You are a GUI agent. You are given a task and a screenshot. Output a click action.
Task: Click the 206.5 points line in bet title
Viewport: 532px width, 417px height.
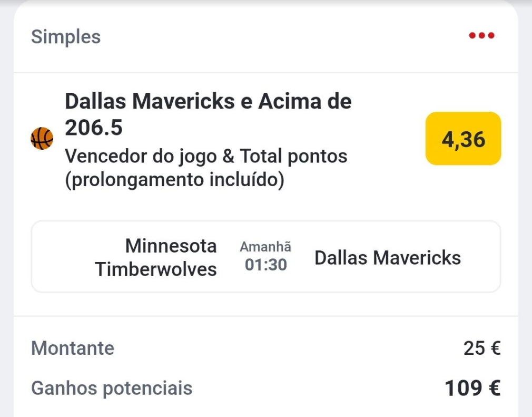pyautogui.click(x=94, y=128)
